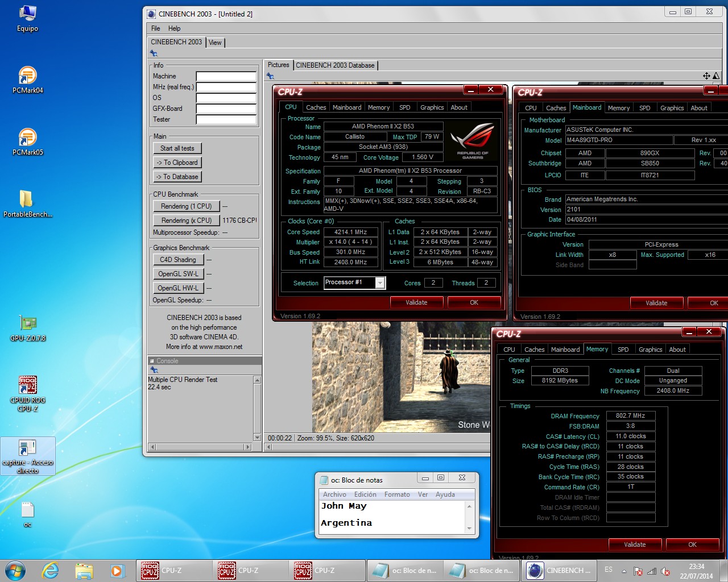Select the CINEBENCH 2003 Database tab
728x582 pixels.
335,65
